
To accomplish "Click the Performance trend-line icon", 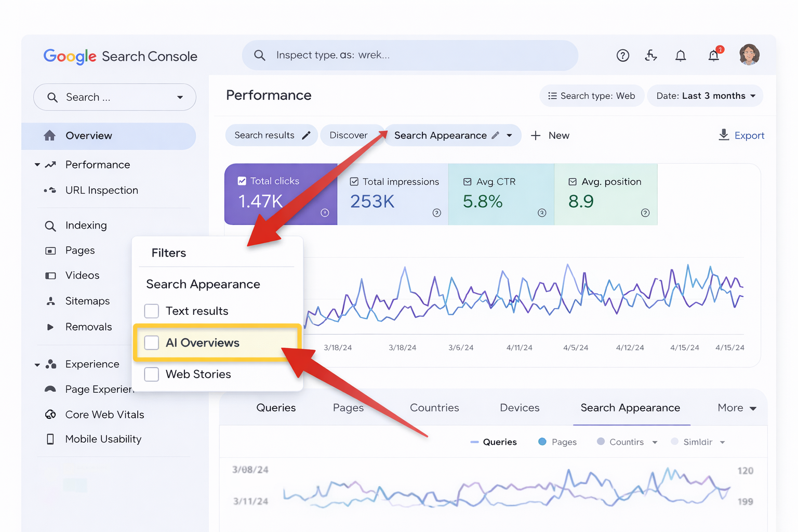I will point(50,165).
